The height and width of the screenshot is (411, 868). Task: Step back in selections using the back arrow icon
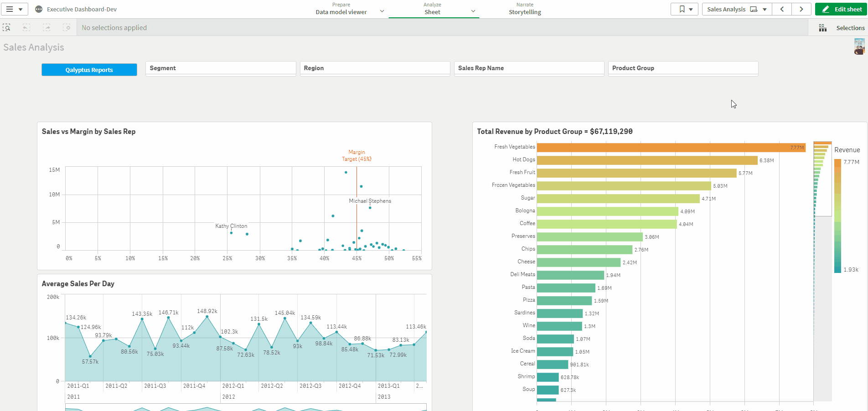point(26,27)
